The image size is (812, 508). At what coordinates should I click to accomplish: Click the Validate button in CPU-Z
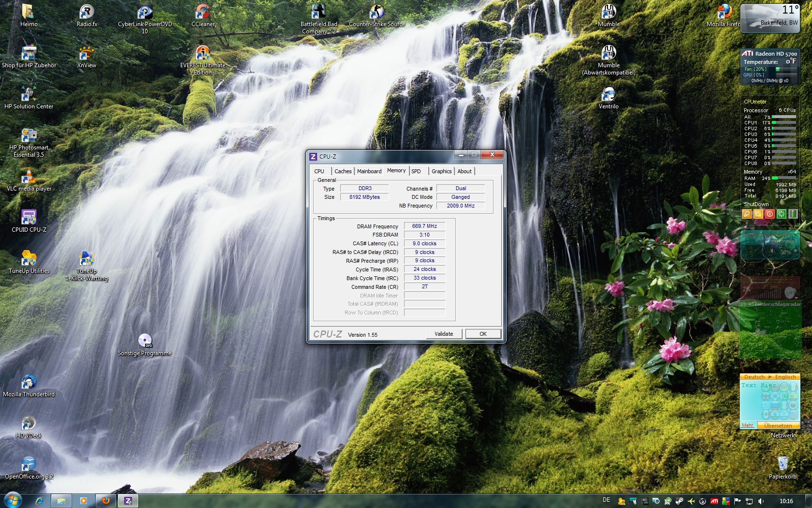pyautogui.click(x=444, y=334)
